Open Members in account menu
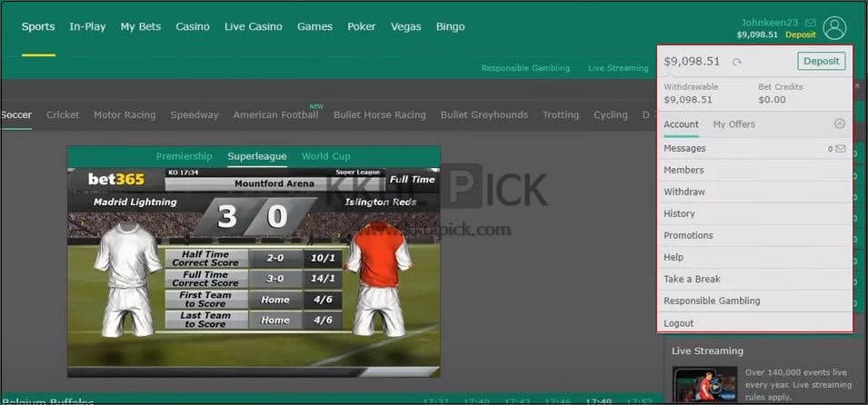868x405 pixels. (x=754, y=171)
